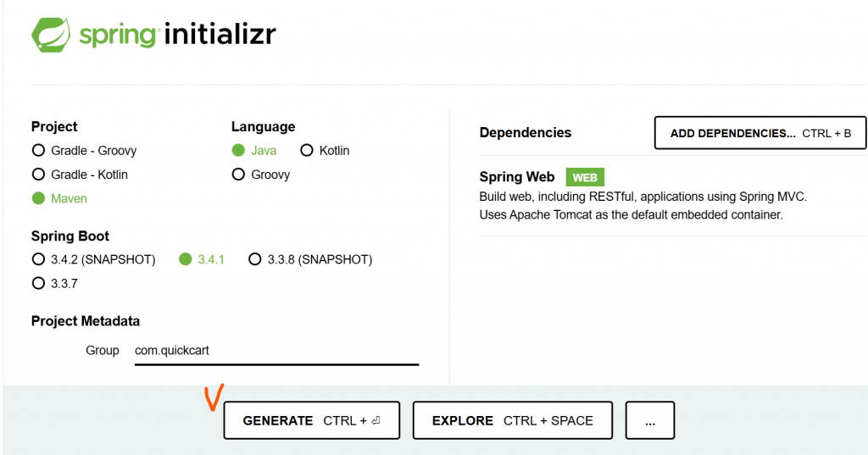Switch language to Kotlin
The height and width of the screenshot is (455, 868).
point(306,151)
